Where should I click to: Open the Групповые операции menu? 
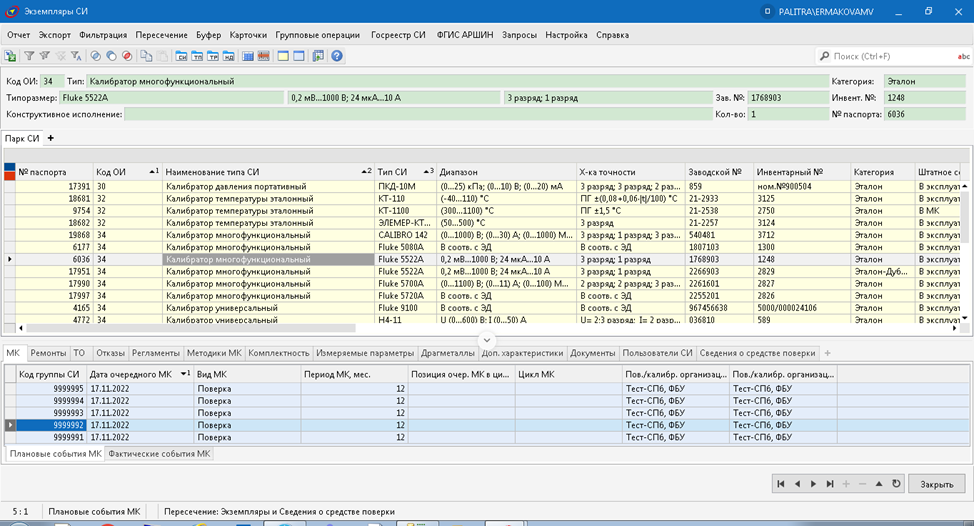[x=317, y=35]
